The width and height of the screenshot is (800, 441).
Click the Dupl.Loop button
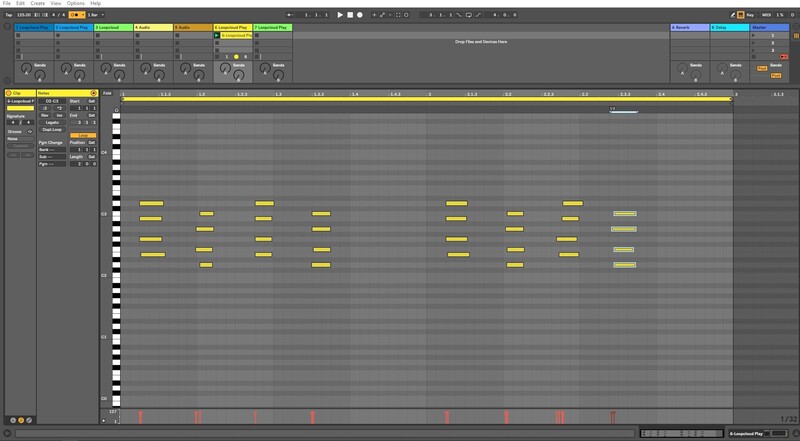[53, 130]
